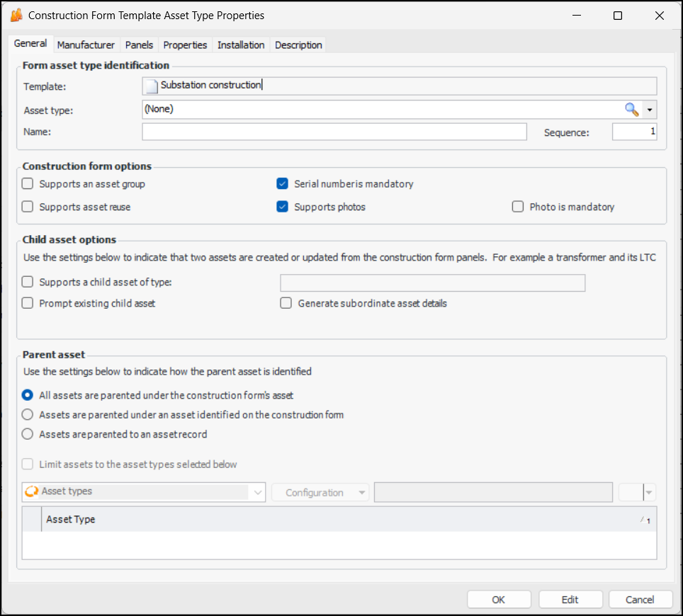683x616 pixels.
Task: Switch to the Manufacturer tab
Action: point(86,45)
